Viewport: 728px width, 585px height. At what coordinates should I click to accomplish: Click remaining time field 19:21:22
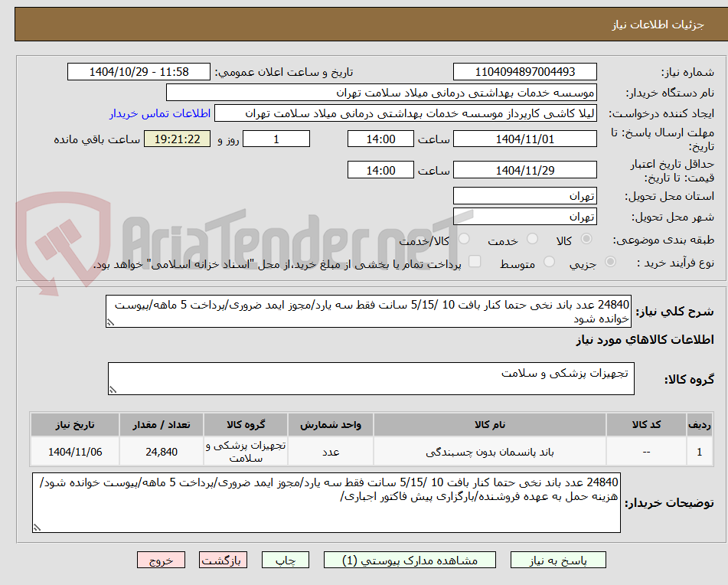click(178, 139)
